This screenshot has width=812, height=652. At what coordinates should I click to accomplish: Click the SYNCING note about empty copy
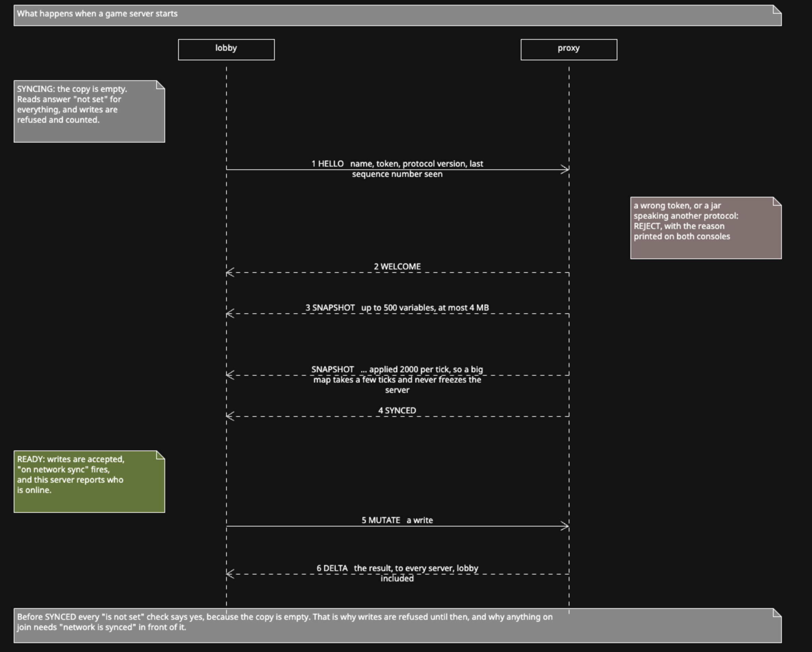tap(89, 111)
